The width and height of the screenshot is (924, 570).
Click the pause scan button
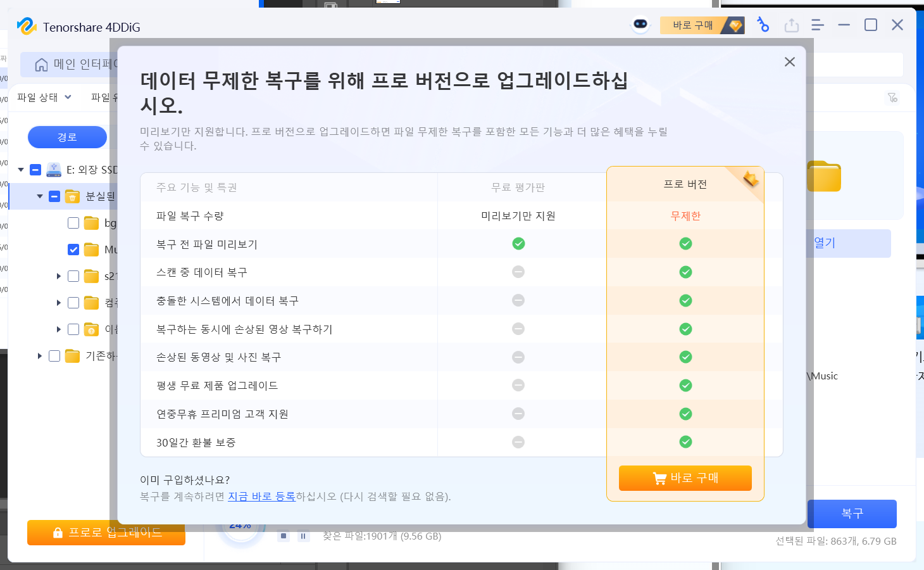(303, 536)
